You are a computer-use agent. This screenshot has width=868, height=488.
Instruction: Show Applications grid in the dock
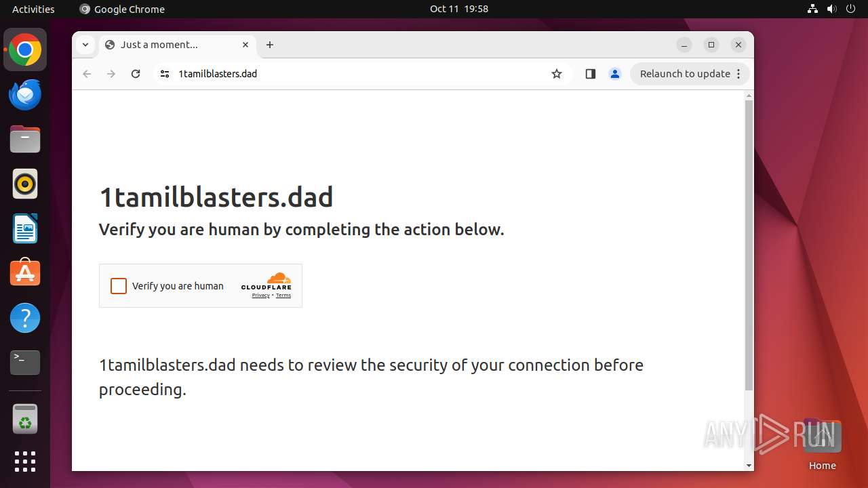[25, 462]
